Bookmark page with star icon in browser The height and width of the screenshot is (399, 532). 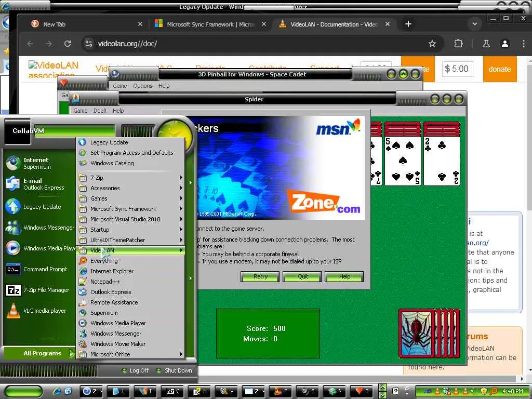432,44
